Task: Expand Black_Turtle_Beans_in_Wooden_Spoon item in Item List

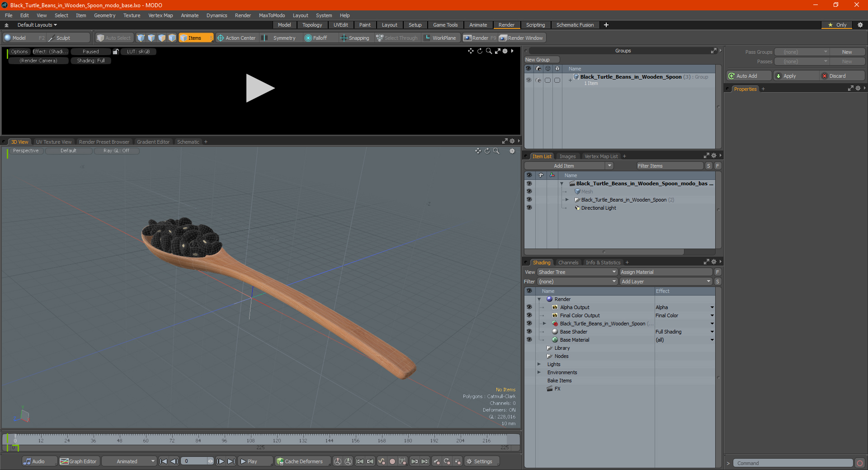Action: [x=567, y=200]
